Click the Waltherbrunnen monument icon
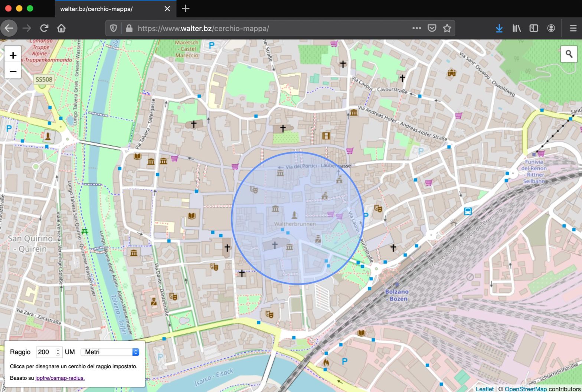Screen dimensions: 582x392 294,215
